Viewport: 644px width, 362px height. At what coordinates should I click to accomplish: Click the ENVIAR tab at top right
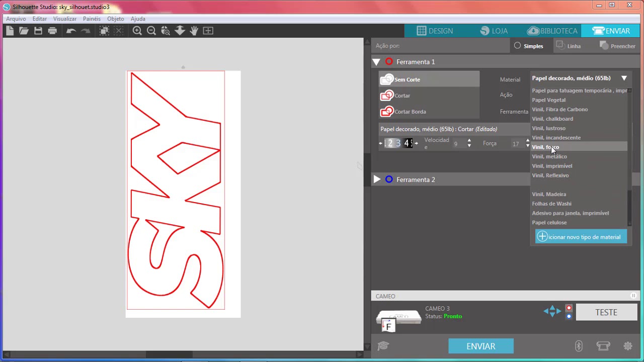coord(611,31)
